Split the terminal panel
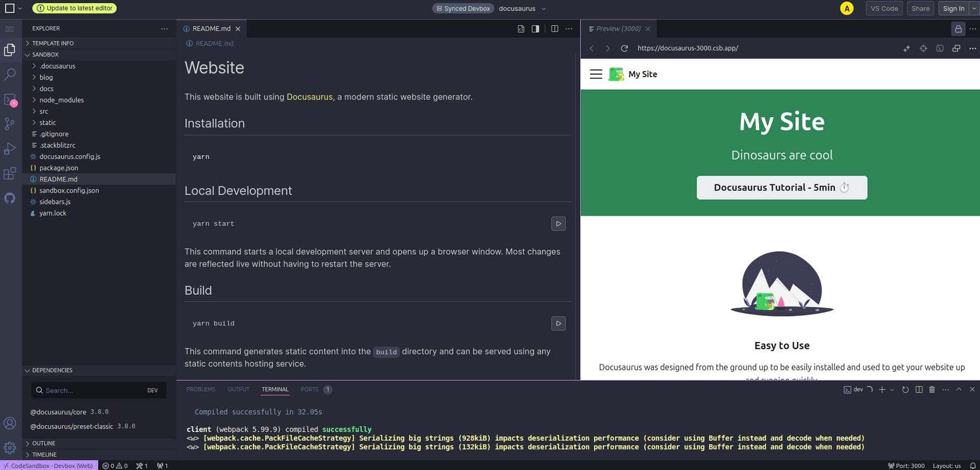 pyautogui.click(x=919, y=390)
